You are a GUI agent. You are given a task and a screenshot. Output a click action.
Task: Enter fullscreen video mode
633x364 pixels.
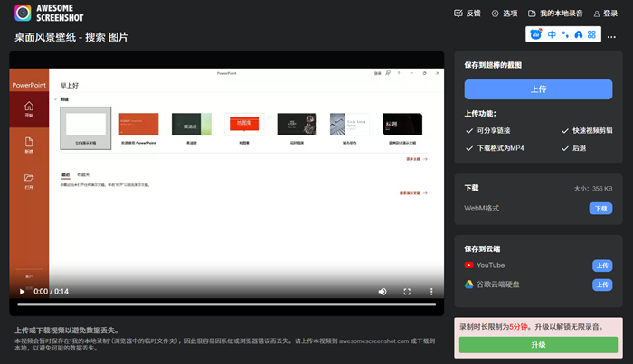[x=407, y=292]
